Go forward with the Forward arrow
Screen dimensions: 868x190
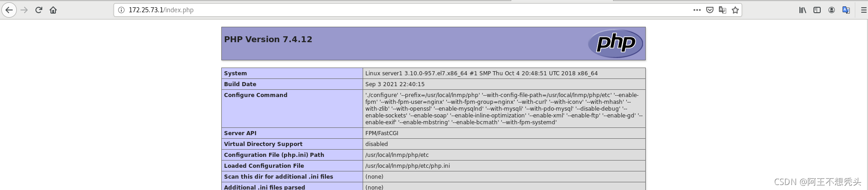[x=25, y=10]
